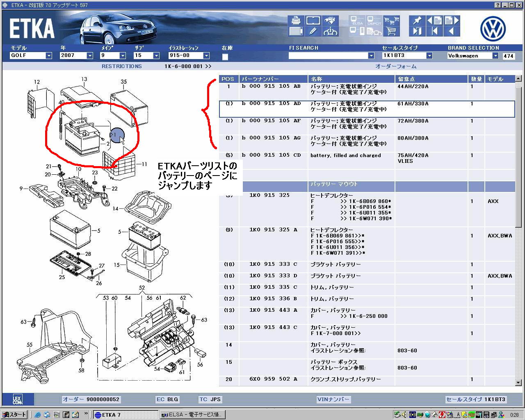Open search with the binoculars icon
The image size is (525, 420).
pyautogui.click(x=330, y=20)
